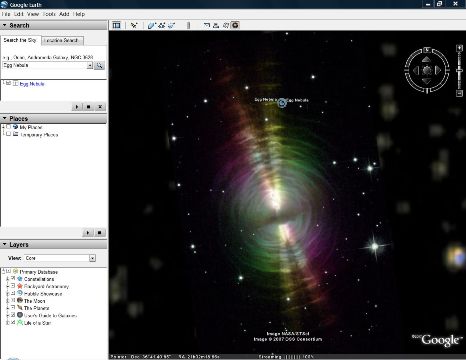Toggle User's Guide to Galaxies checkbox
This screenshot has width=466, height=360.
[13, 315]
